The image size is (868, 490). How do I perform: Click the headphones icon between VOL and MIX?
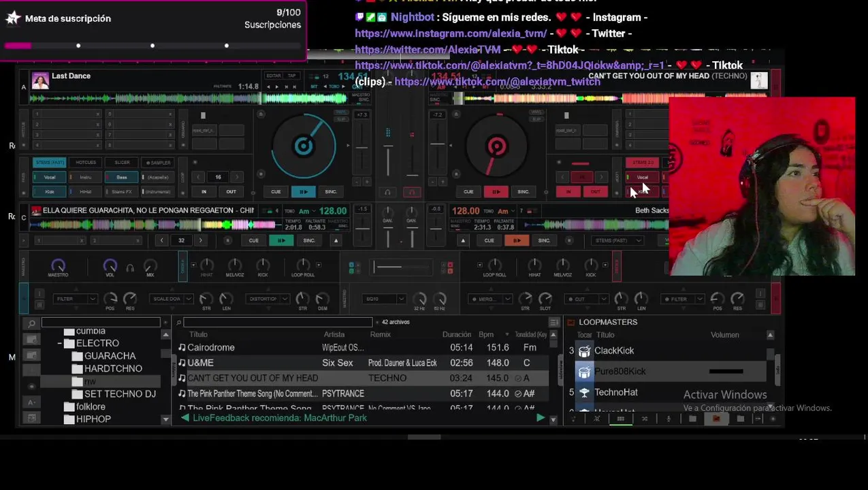pyautogui.click(x=130, y=268)
